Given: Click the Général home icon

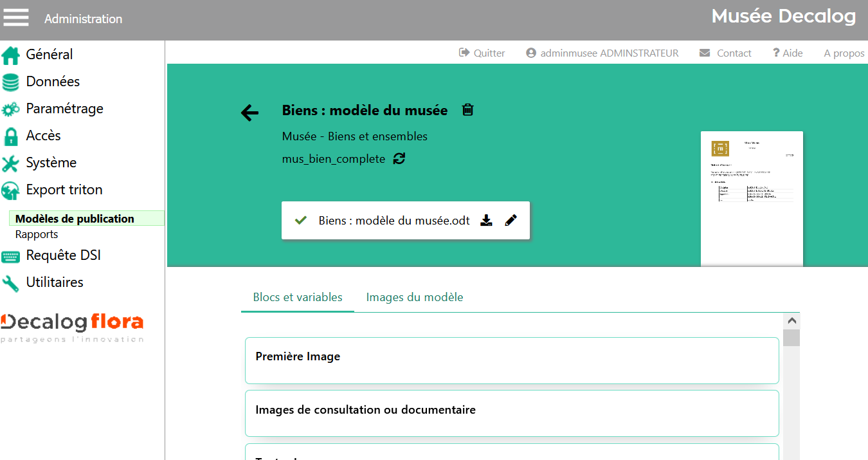Looking at the screenshot, I should (x=10, y=55).
